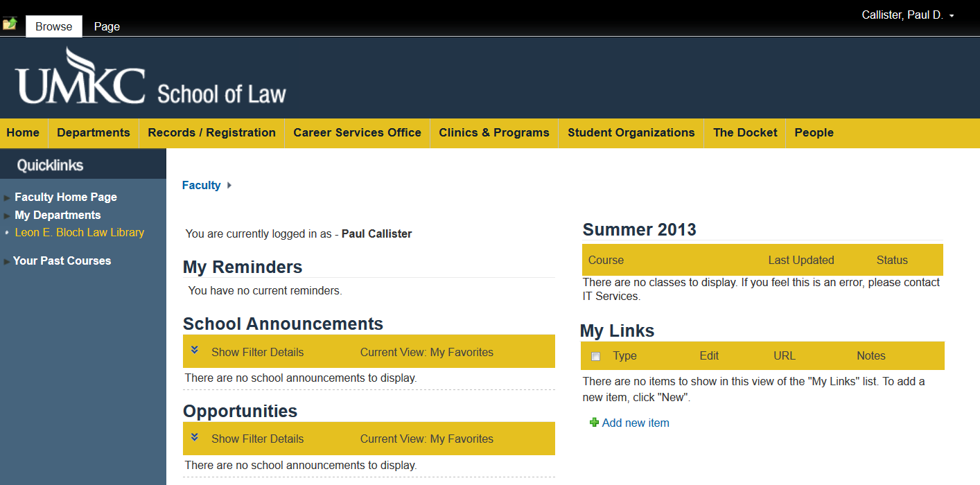980x485 pixels.
Task: Expand arrow beside Faculty Home Page
Action: tap(8, 198)
